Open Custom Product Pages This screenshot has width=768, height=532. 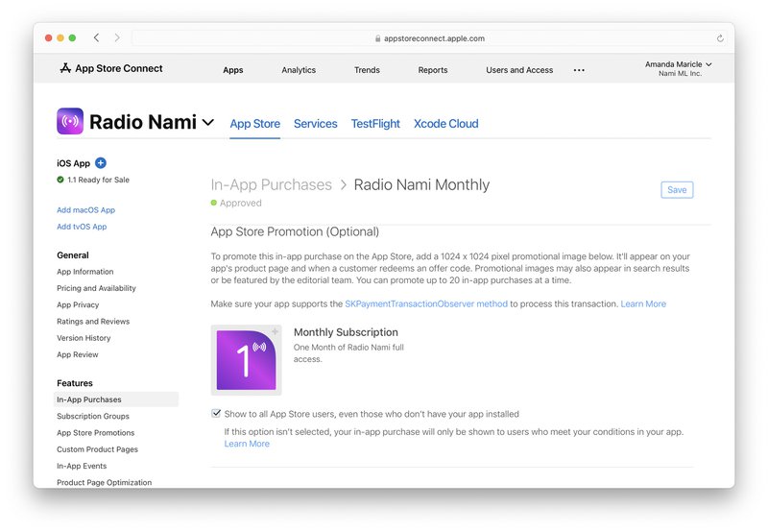pos(98,449)
